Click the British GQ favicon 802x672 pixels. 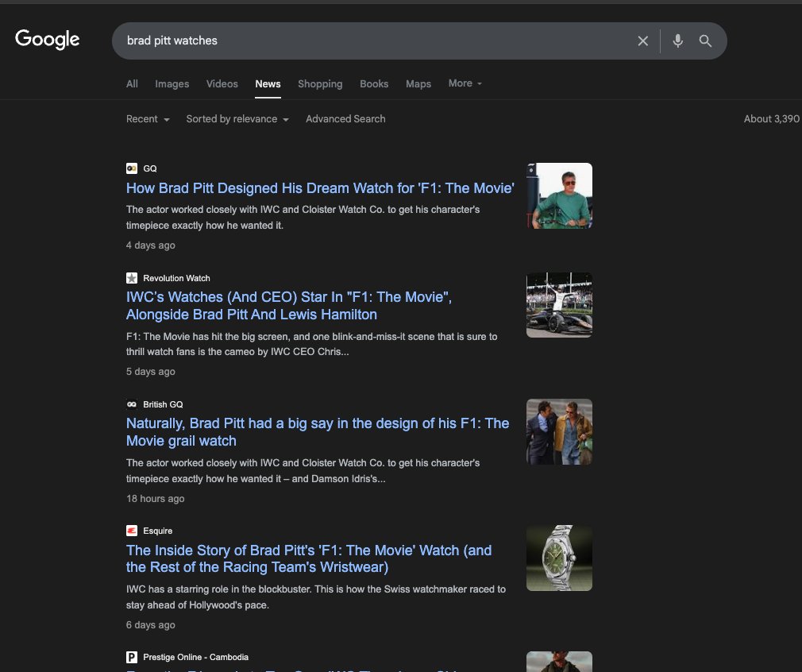[132, 404]
